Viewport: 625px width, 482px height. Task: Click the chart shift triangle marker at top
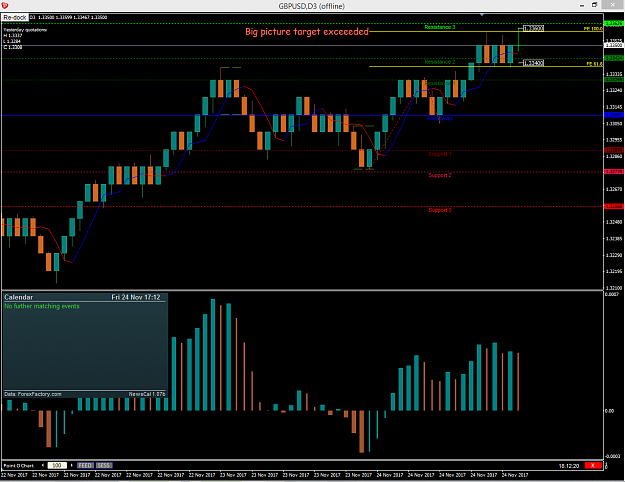[x=482, y=15]
